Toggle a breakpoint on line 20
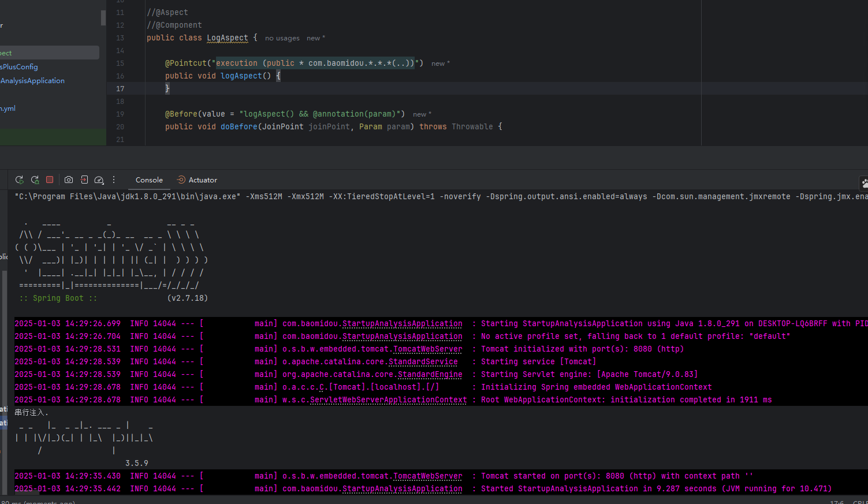The height and width of the screenshot is (504, 868). [x=120, y=127]
